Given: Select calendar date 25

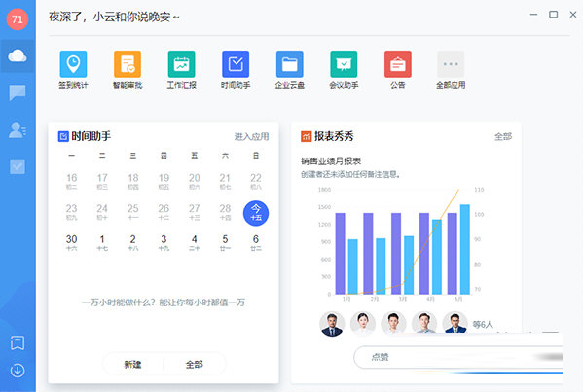Looking at the screenshot, I should point(133,212).
